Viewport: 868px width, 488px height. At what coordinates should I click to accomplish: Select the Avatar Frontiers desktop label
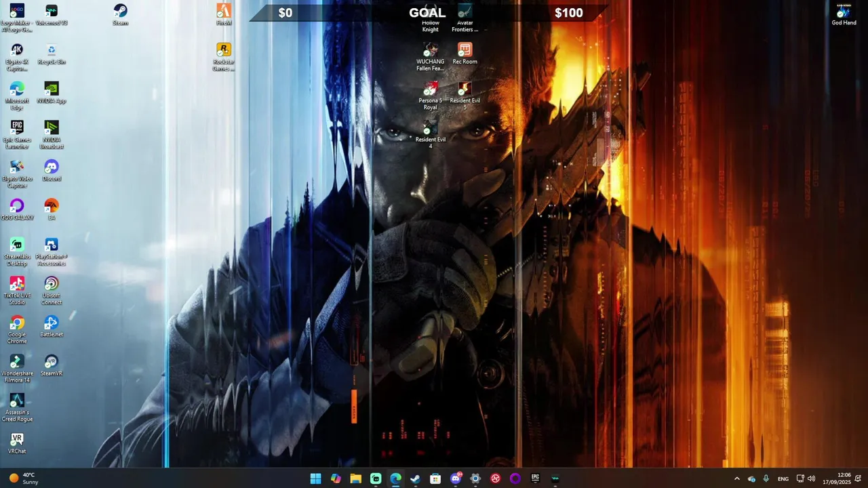[465, 26]
